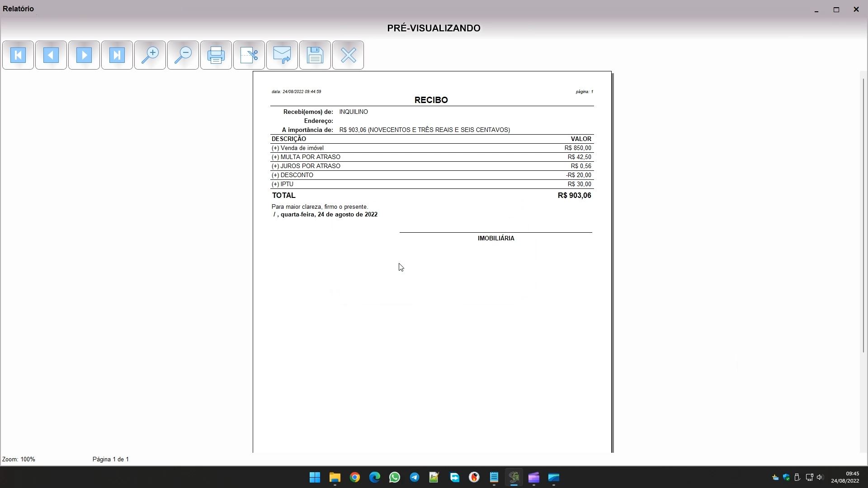Save the report with floppy disk icon

point(315,55)
